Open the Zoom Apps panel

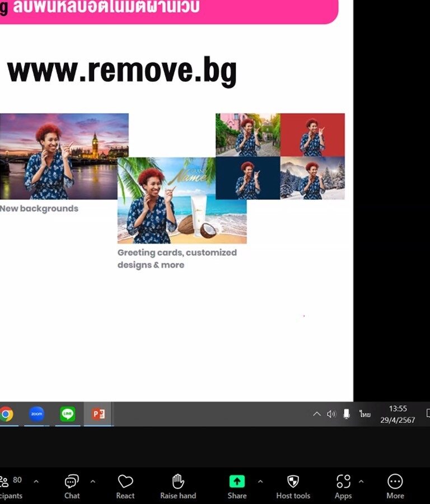pyautogui.click(x=343, y=487)
